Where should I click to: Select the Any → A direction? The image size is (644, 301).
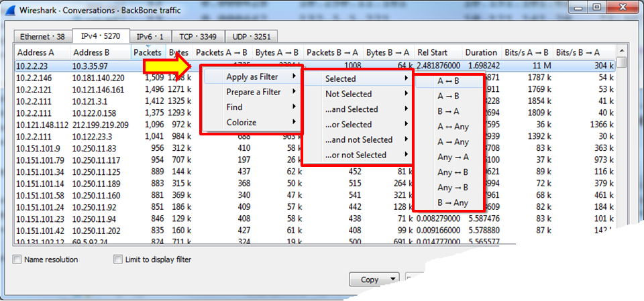click(449, 157)
